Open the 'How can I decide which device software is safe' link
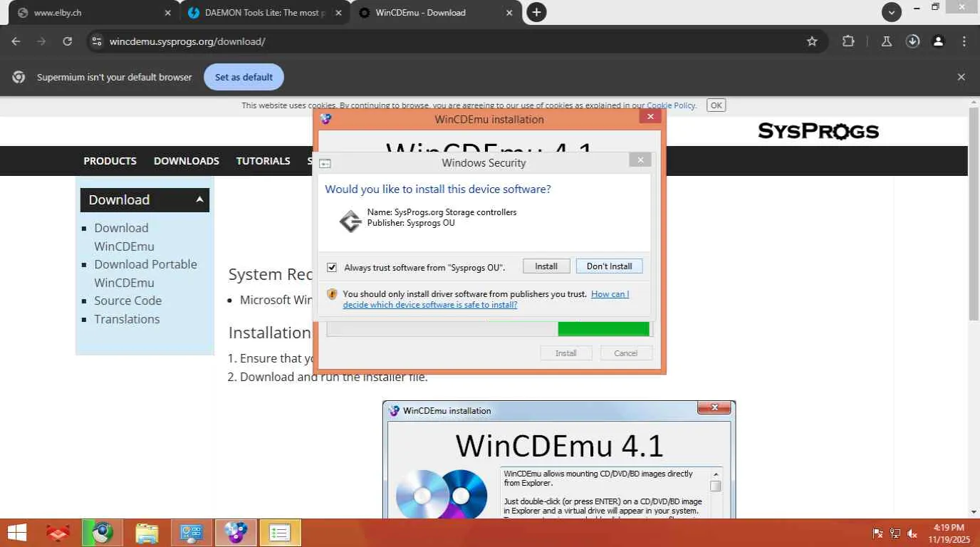The width and height of the screenshot is (980, 547). coord(486,299)
